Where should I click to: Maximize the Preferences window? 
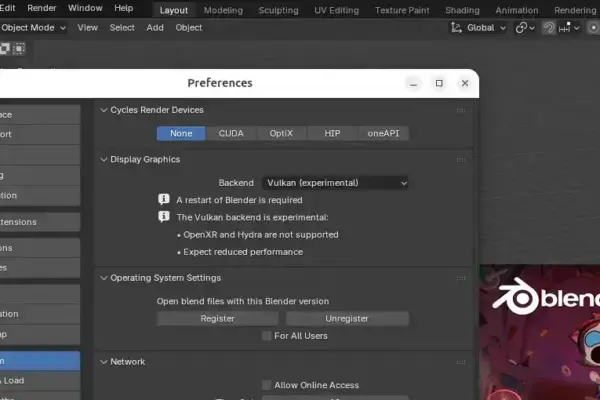[439, 83]
